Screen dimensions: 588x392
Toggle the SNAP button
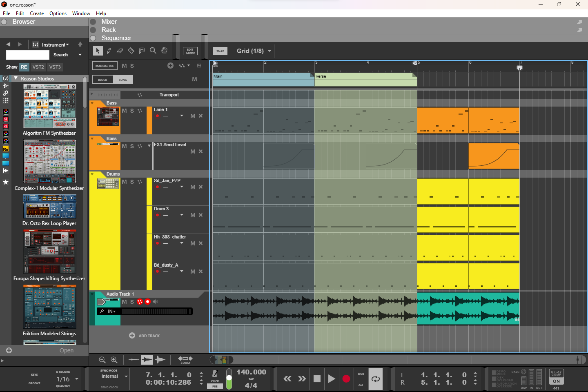220,51
